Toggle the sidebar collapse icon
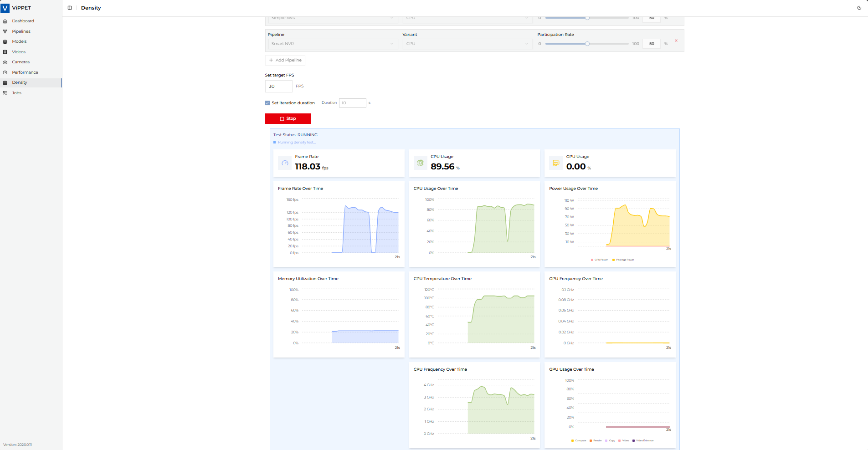The image size is (868, 450). click(x=70, y=8)
